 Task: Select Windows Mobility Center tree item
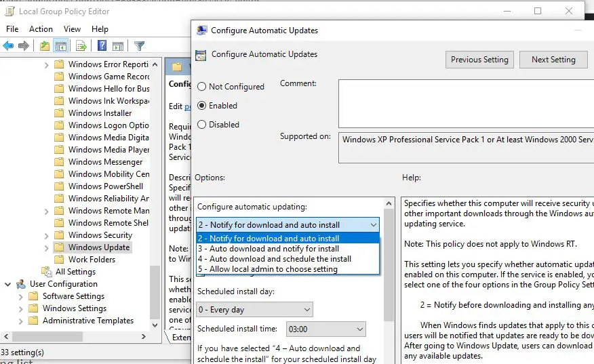pyautogui.click(x=108, y=174)
